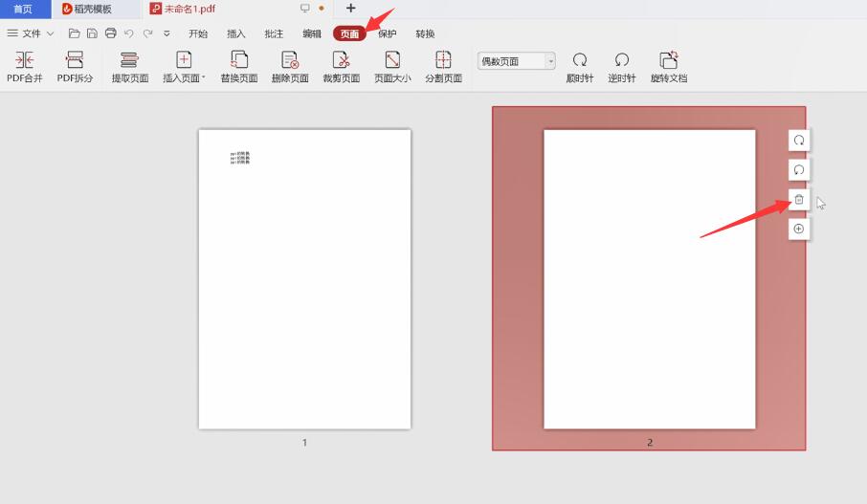
Task: Select the 替换页面 replace page tool
Action: point(239,66)
